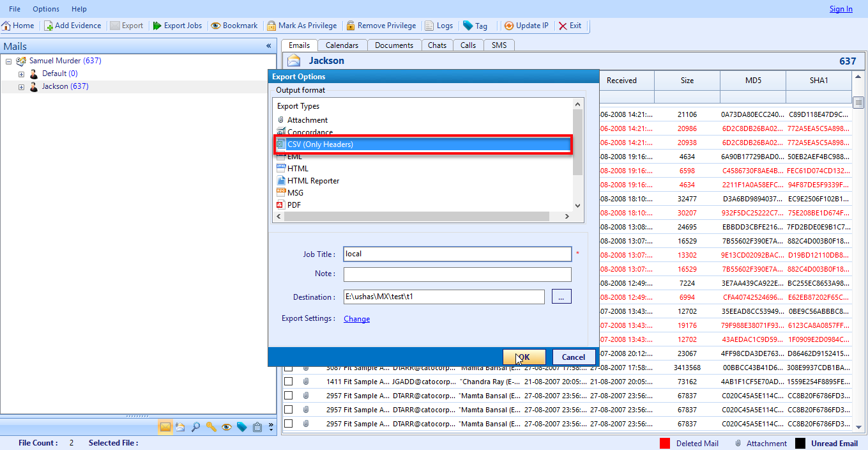Select the mail envelope view icon in bottom bar

click(x=165, y=427)
